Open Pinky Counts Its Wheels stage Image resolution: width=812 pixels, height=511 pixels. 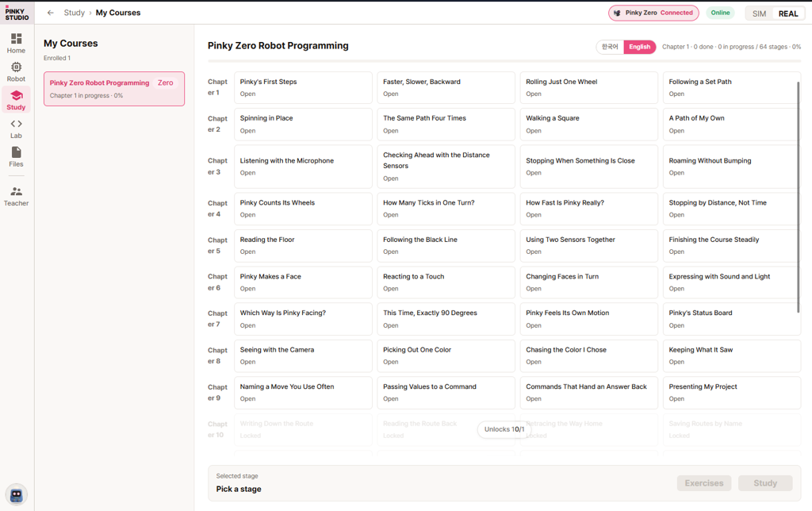303,209
